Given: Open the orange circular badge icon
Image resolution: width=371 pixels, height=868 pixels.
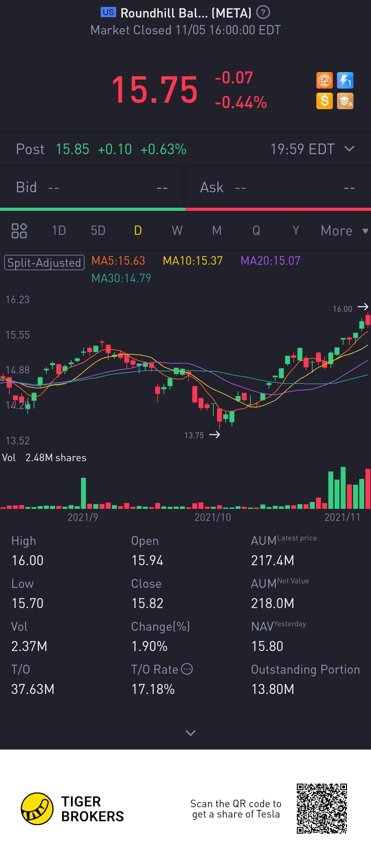Looking at the screenshot, I should coord(325,81).
